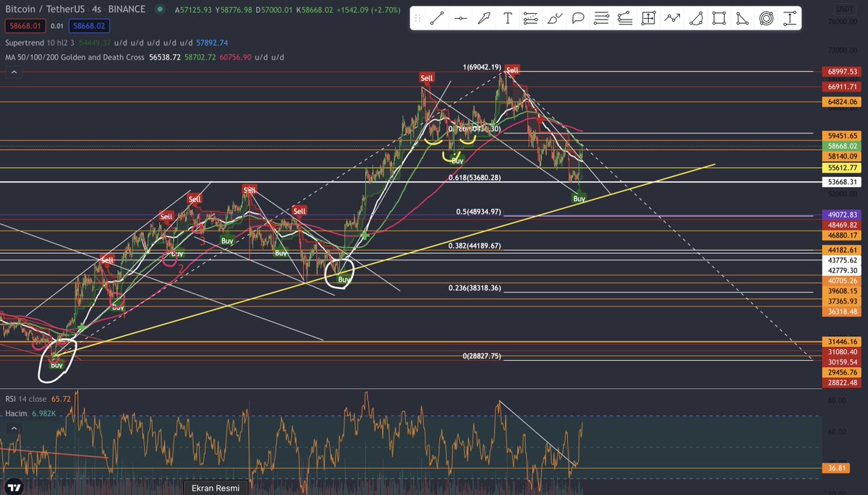Collapse the indicator legend with chevron

click(x=12, y=72)
